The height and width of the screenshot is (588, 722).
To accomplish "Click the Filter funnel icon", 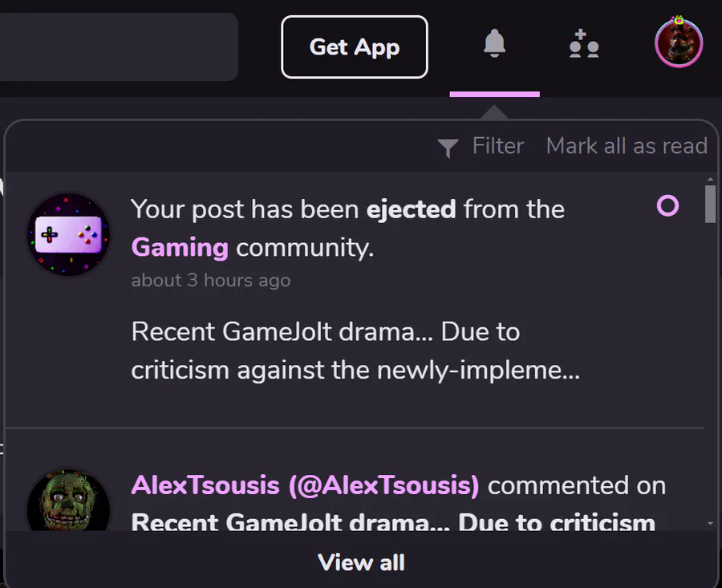I will tap(448, 147).
